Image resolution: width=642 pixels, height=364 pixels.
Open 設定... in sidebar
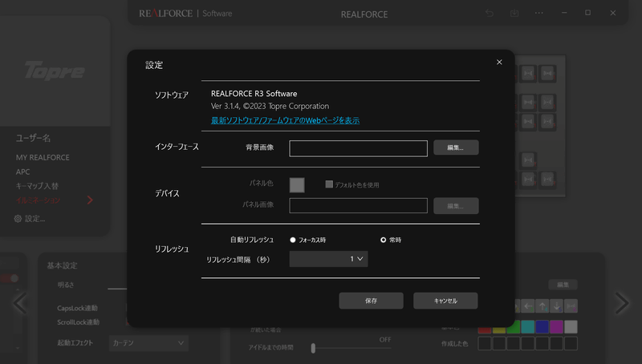pos(35,219)
